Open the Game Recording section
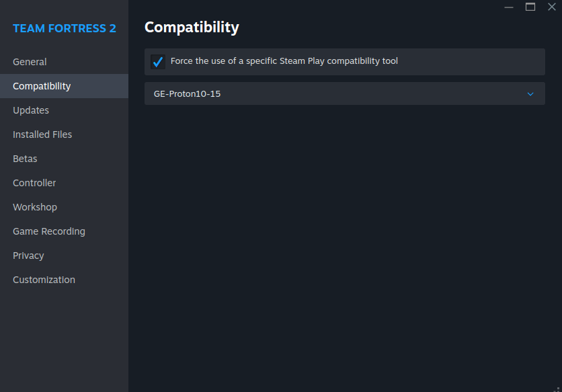 tap(49, 231)
